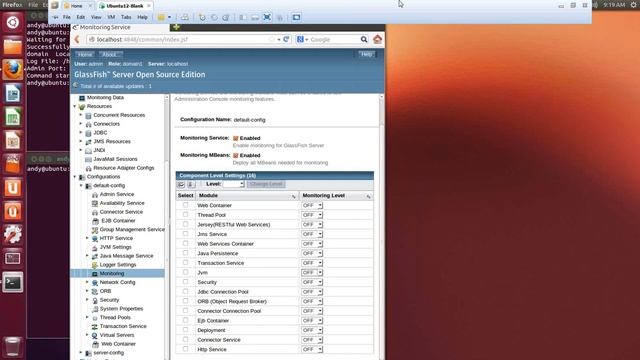Viewport: 640px width, 360px height.
Task: Open Files manager in the Ubuntu launcher
Action: tap(13, 46)
